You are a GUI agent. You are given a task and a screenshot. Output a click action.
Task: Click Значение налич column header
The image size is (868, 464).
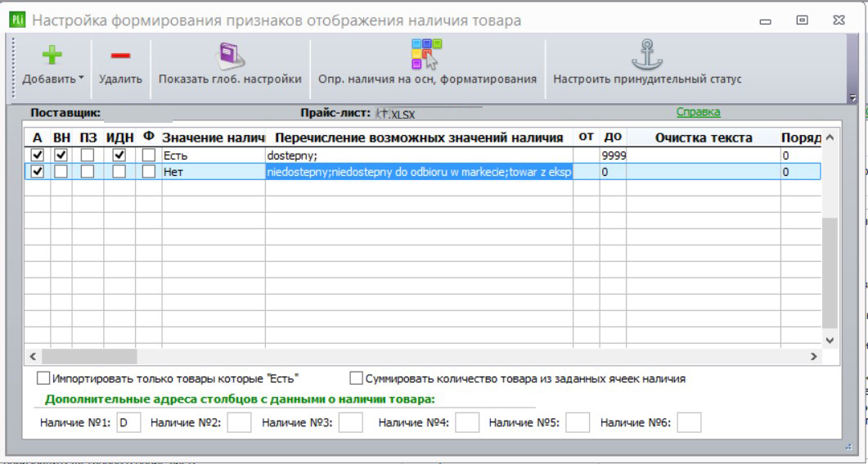[x=214, y=137]
